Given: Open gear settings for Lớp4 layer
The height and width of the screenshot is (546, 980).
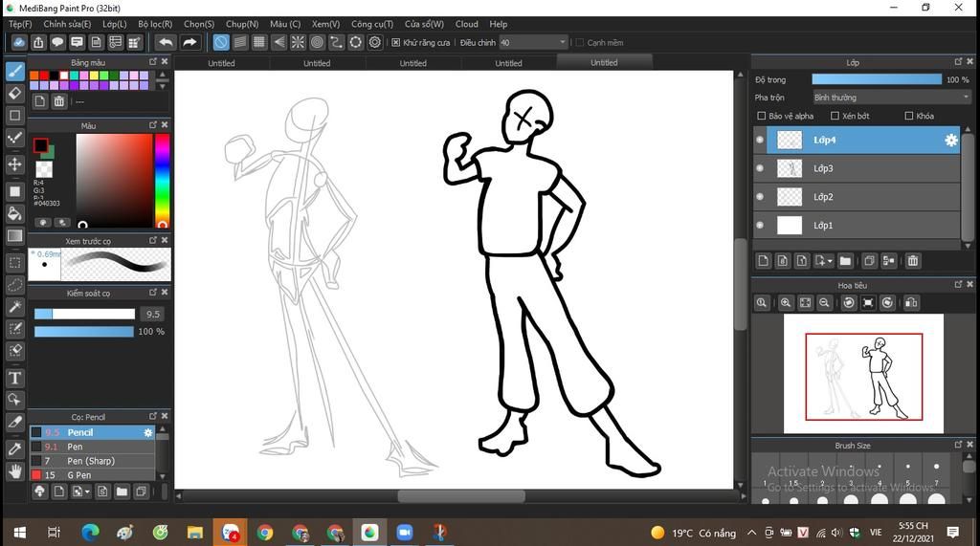Looking at the screenshot, I should pyautogui.click(x=950, y=140).
